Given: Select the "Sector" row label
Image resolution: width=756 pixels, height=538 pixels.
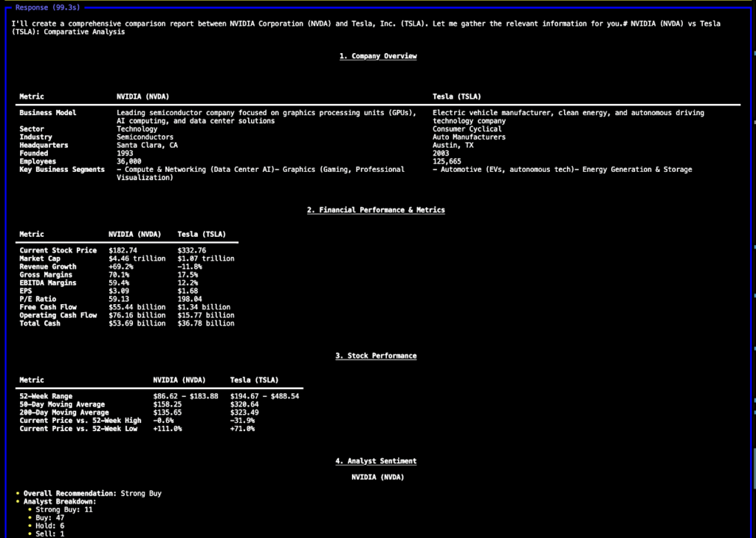Looking at the screenshot, I should click(x=31, y=129).
